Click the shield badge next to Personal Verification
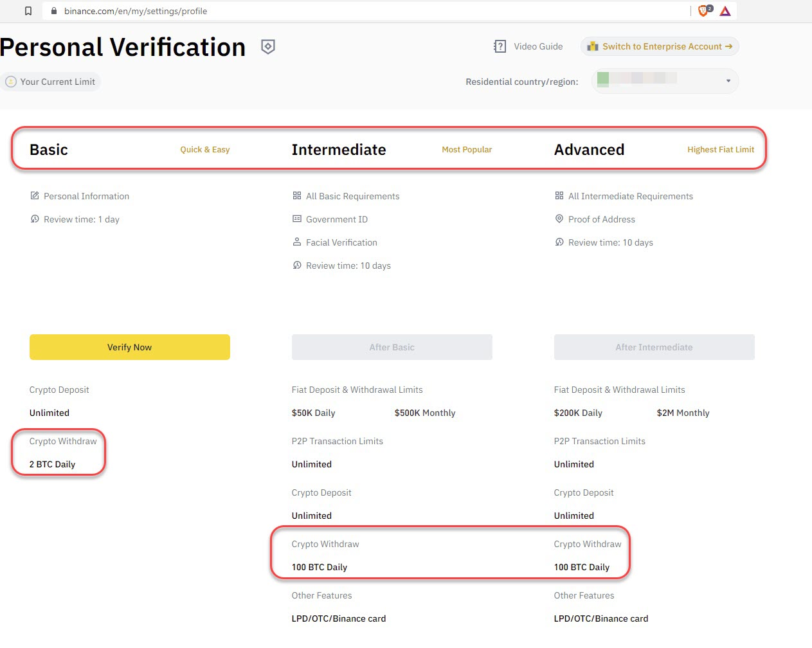The height and width of the screenshot is (648, 812). pyautogui.click(x=268, y=46)
